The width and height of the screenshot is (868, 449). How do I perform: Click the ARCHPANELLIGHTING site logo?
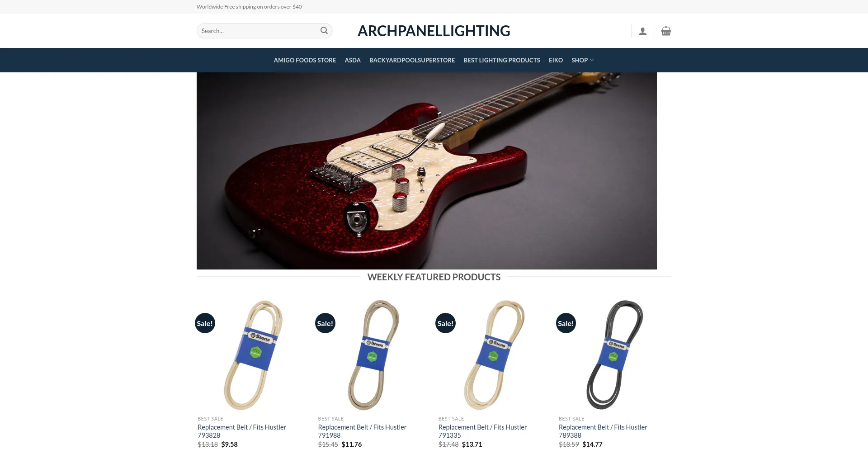(434, 31)
